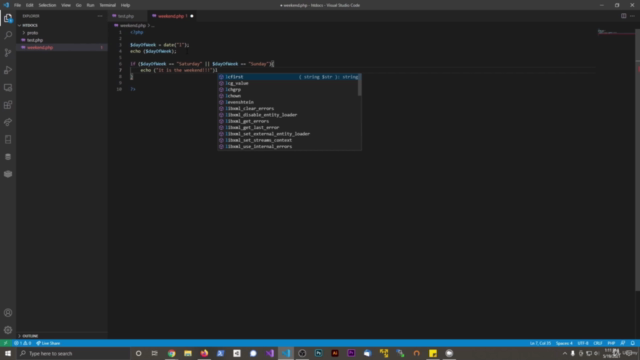Open the Remote Explorer view icon
The height and width of the screenshot is (360, 640).
(x=8, y=88)
